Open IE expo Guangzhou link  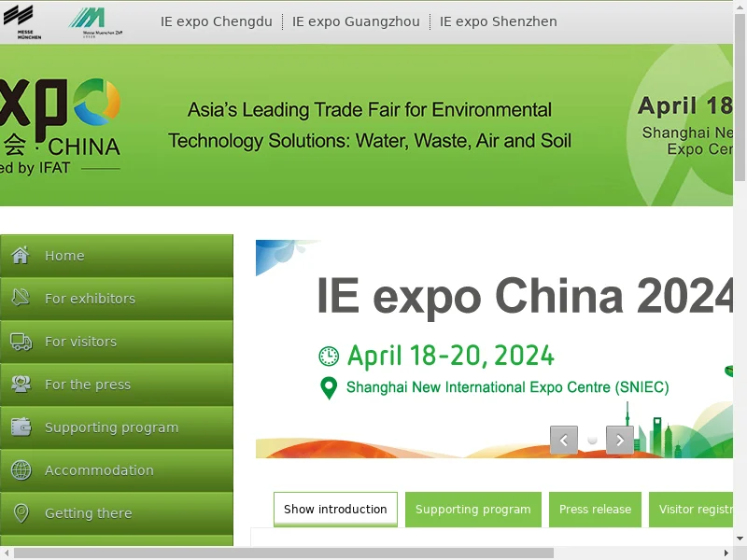[356, 21]
